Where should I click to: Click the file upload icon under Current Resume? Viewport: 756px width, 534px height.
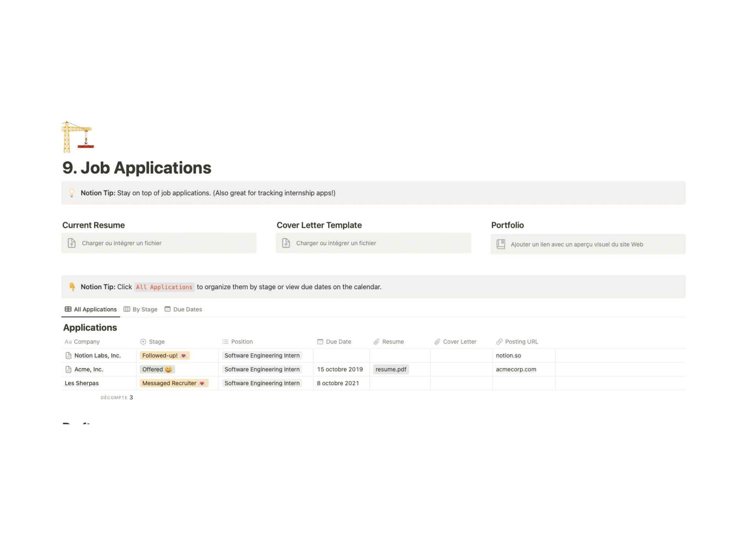pos(72,243)
